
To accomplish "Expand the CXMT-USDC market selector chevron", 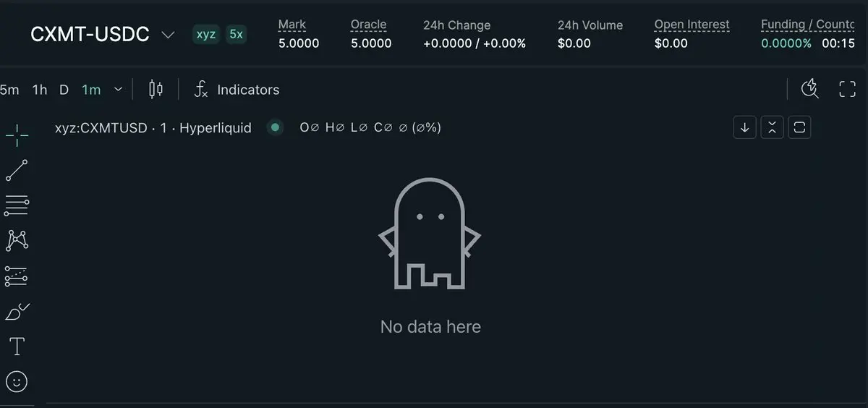I will point(168,35).
